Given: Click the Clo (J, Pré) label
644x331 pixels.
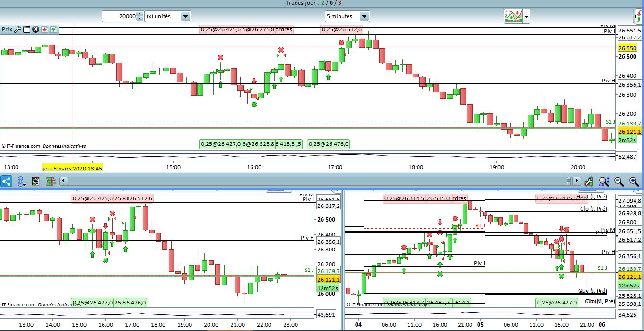Looking at the screenshot, I should 593,209.
